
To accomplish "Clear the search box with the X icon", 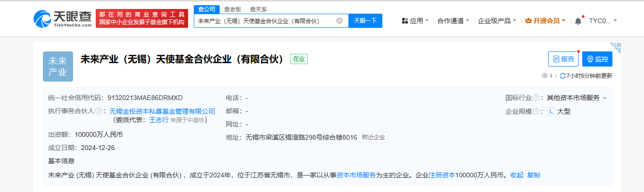I will click(x=339, y=21).
